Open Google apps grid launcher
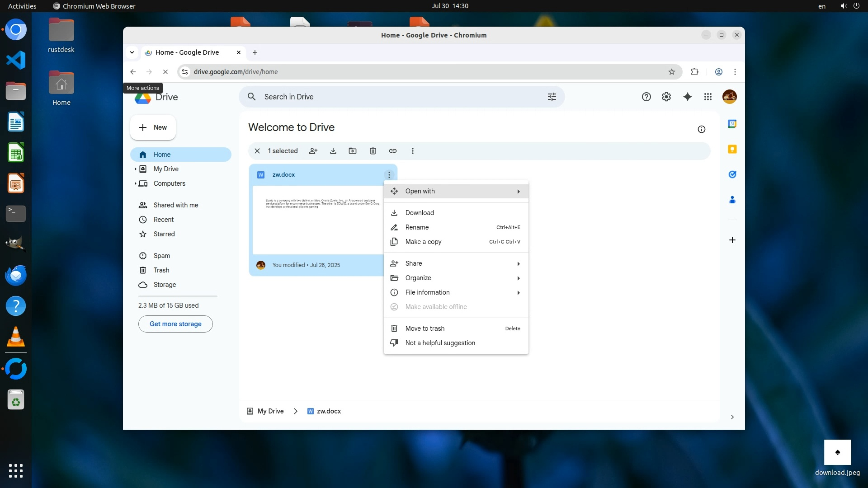This screenshot has height=488, width=868. pos(708,97)
